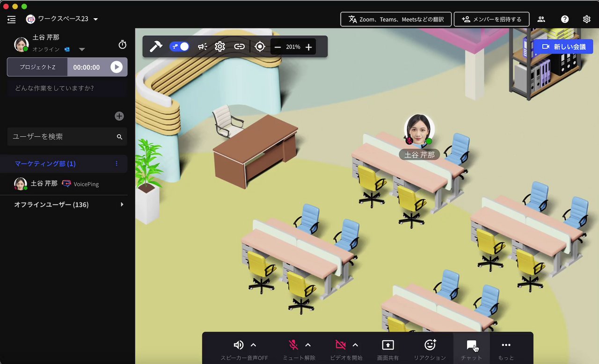Image resolution: width=599 pixels, height=364 pixels.
Task: Zoom out with minus button
Action: (x=278, y=47)
